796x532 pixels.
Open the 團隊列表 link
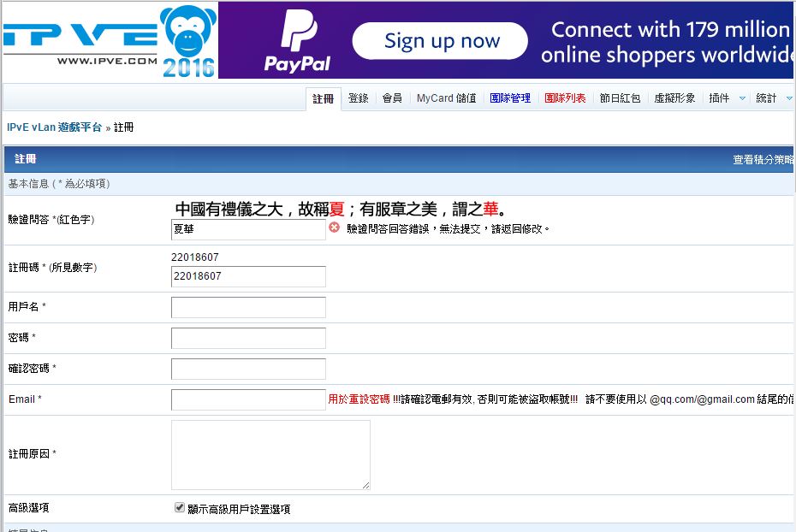coord(565,98)
